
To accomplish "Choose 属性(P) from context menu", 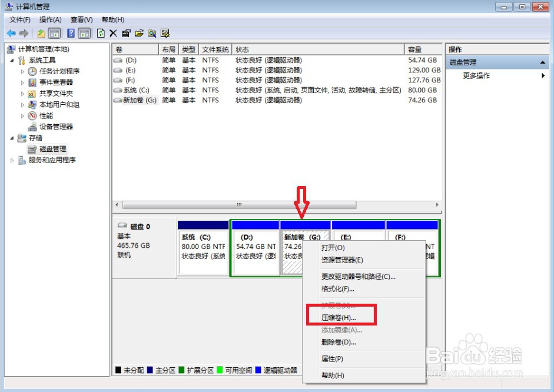I will click(364, 359).
